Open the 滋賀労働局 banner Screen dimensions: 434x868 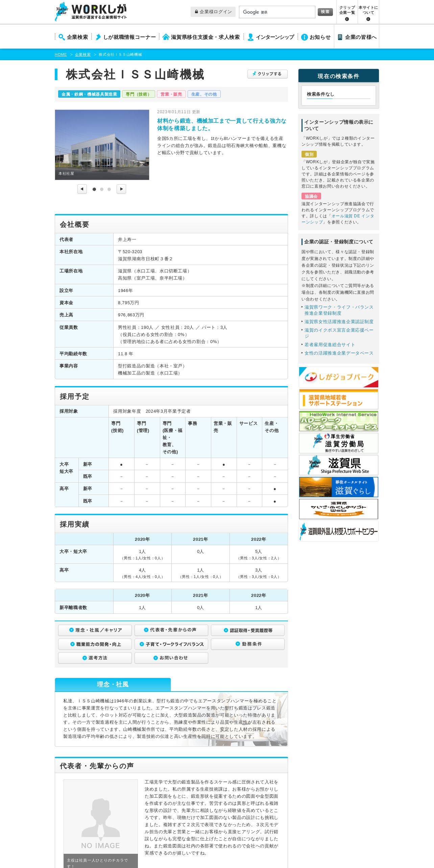point(339,443)
